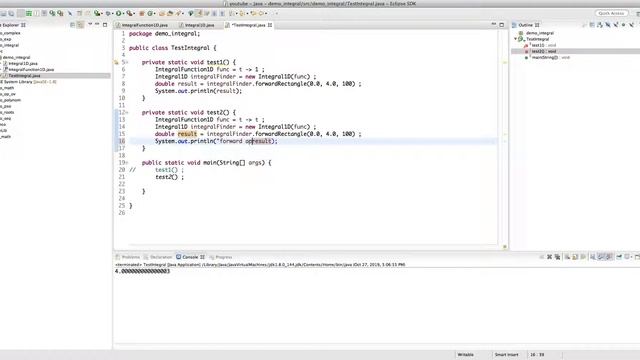Collapse test2 method at line 12 gutter

[127, 112]
